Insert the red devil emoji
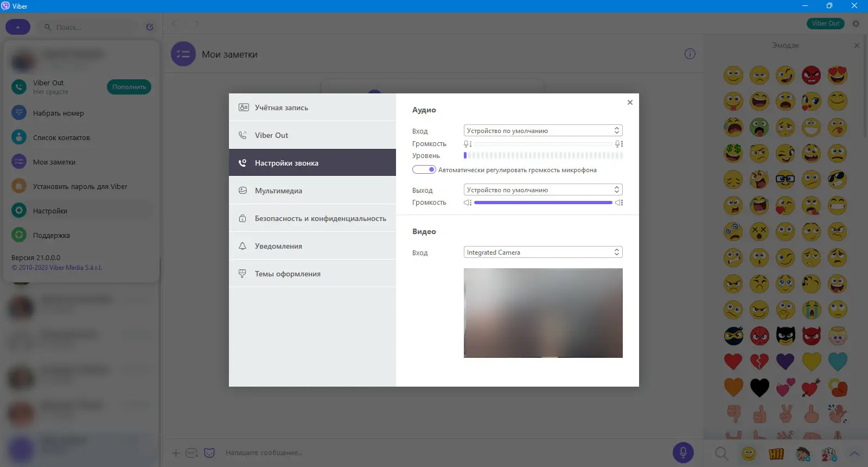868x467 pixels. tap(812, 336)
